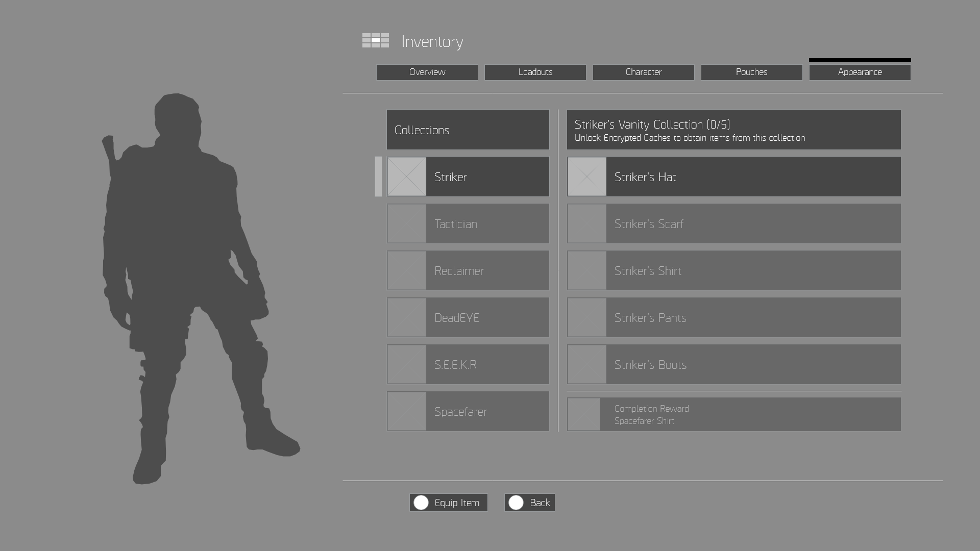
Task: Click the Striker's Scarf item icon
Action: 587,223
